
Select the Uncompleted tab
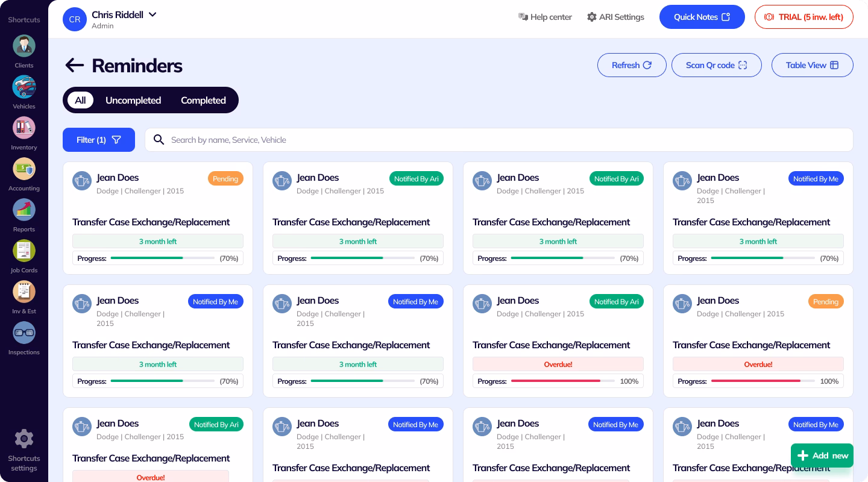(133, 100)
